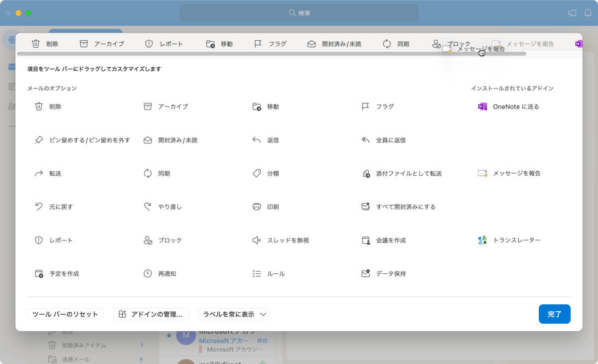Image resolution: width=598 pixels, height=364 pixels.
Task: Choose the データ保持 icon
Action: point(366,273)
